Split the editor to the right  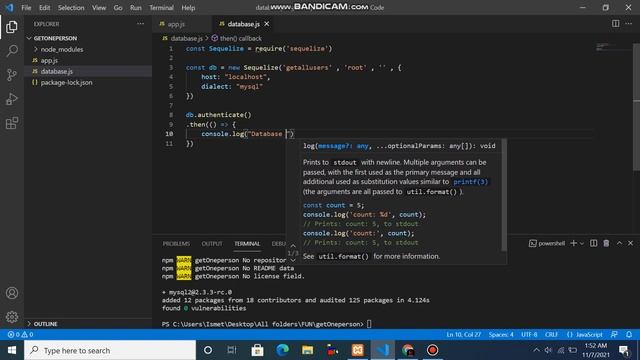pos(616,24)
